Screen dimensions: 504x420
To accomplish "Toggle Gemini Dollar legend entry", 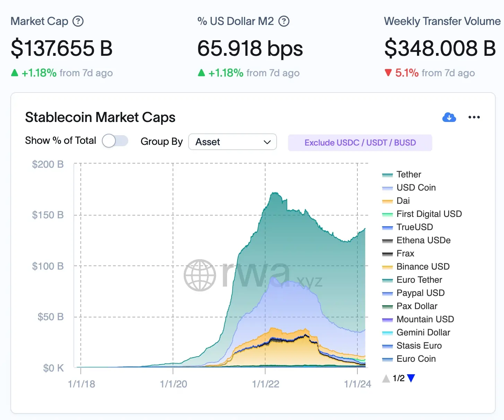I will (x=416, y=332).
